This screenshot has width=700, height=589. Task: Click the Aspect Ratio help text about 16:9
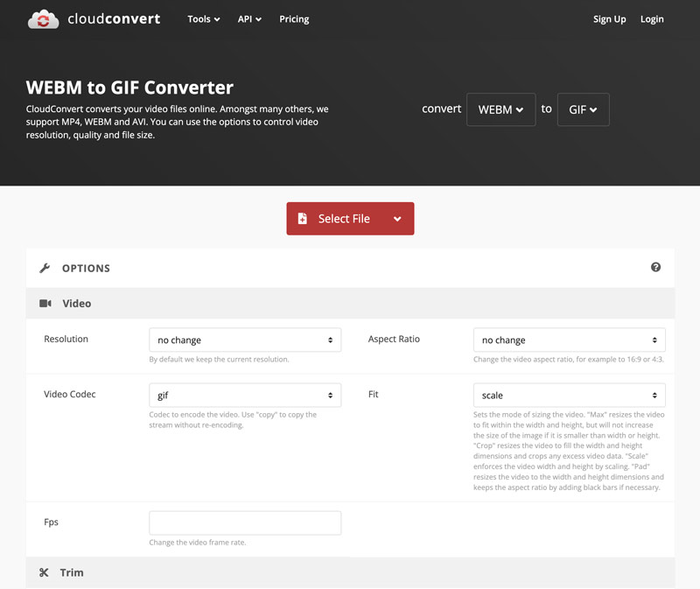pos(569,360)
